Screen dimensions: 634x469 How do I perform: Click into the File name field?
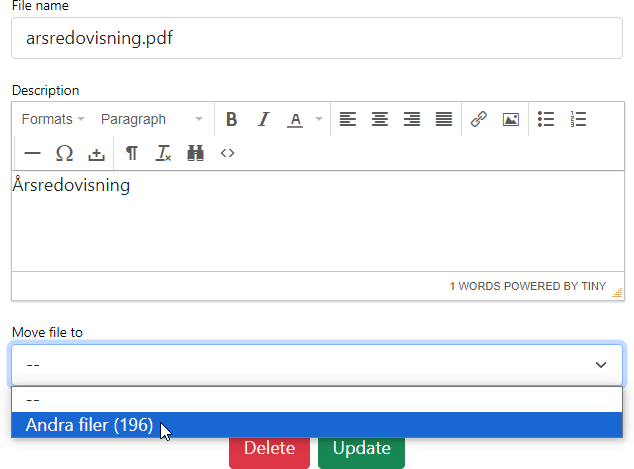pos(316,39)
